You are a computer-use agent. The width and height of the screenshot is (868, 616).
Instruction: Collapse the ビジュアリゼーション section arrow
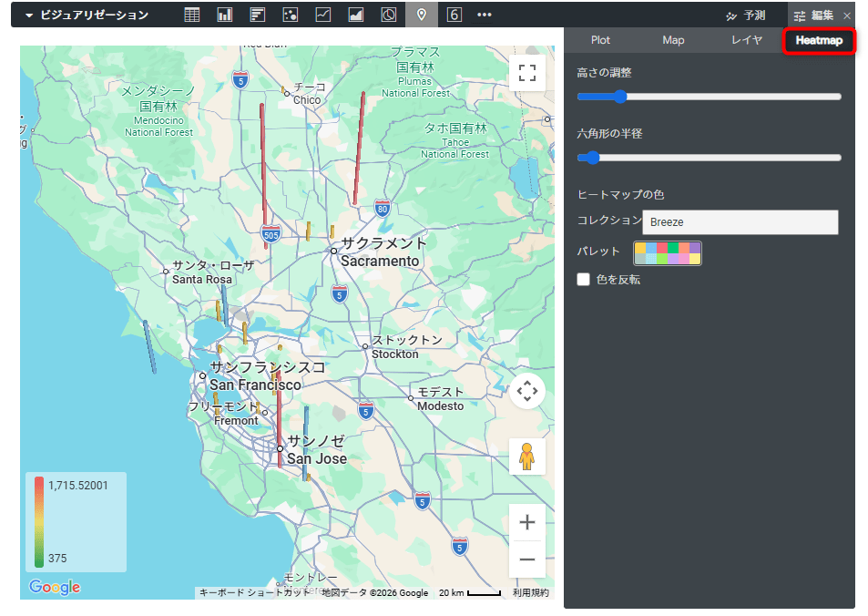pos(29,15)
